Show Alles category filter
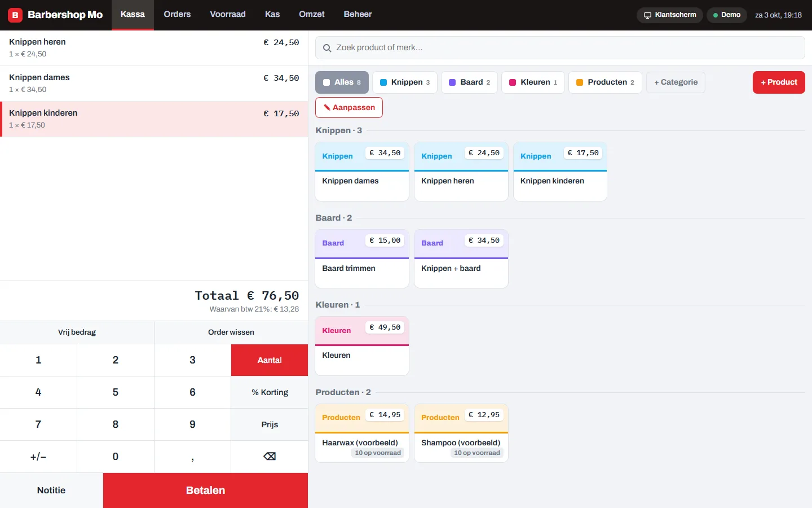The image size is (812, 508). [x=342, y=82]
